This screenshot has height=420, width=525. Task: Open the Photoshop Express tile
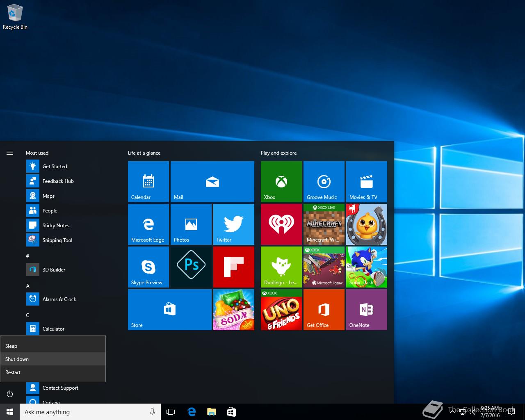coord(191,267)
